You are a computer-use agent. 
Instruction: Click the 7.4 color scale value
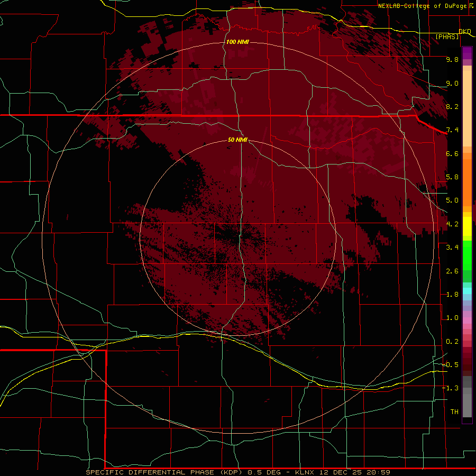452,130
